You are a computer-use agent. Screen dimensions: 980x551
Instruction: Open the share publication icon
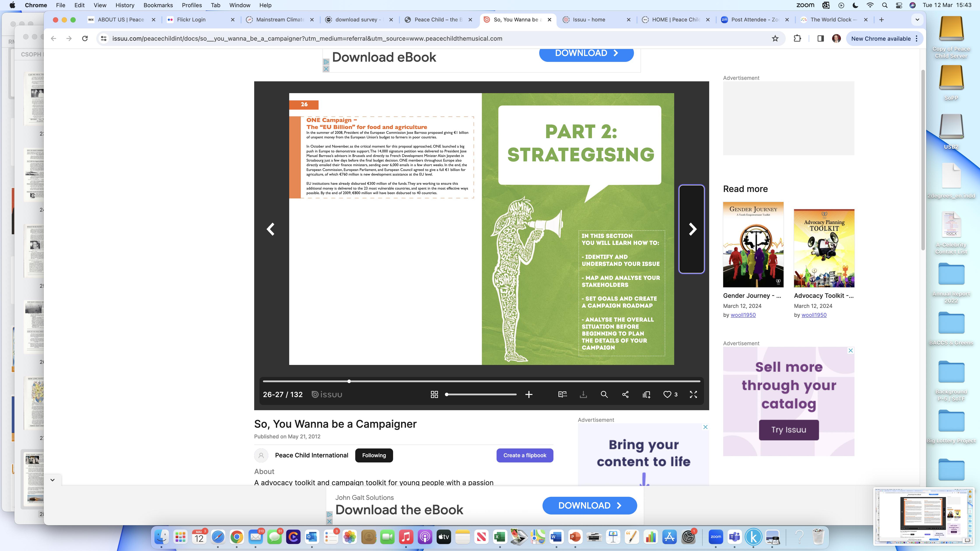click(x=625, y=394)
